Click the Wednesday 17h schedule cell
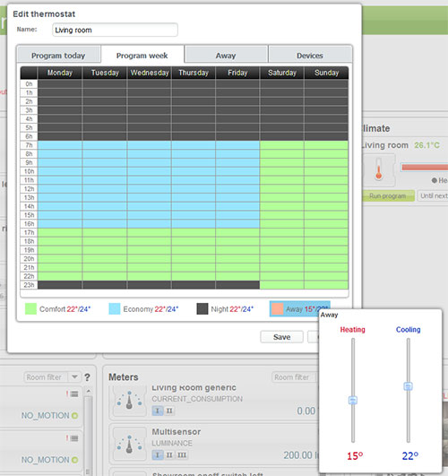The height and width of the screenshot is (476, 448). [x=150, y=232]
